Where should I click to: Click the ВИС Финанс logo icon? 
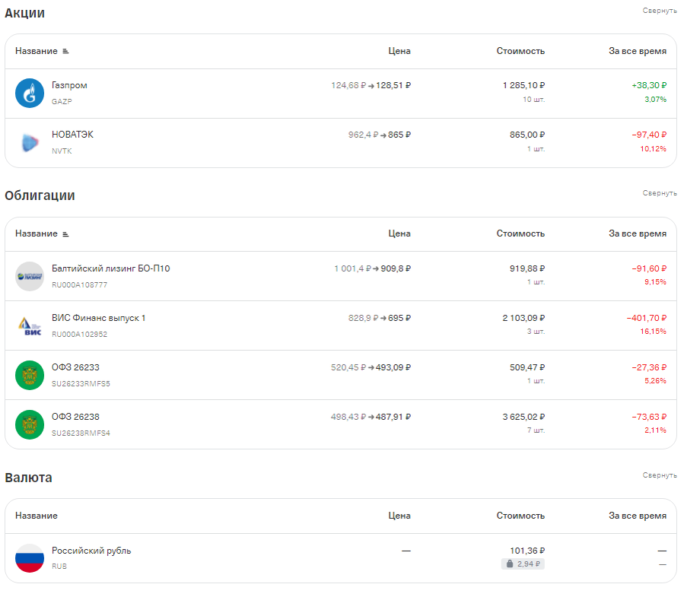click(30, 325)
